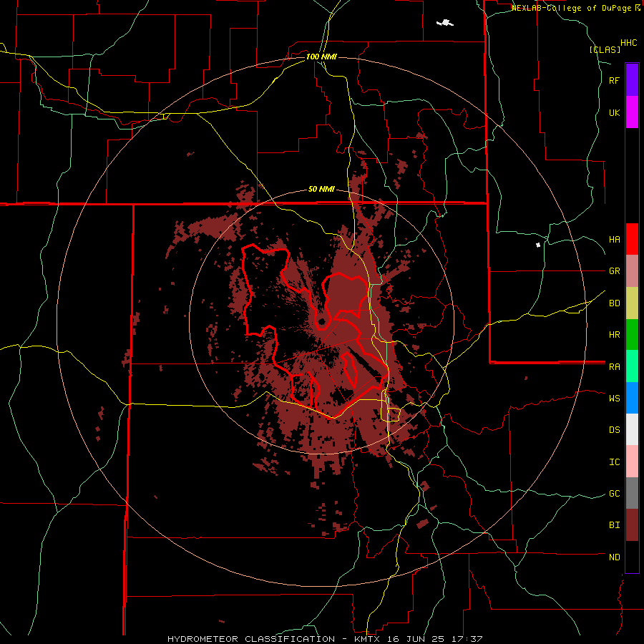Click the UK legend label
Viewport: 644px width, 644px height.
pyautogui.click(x=614, y=112)
